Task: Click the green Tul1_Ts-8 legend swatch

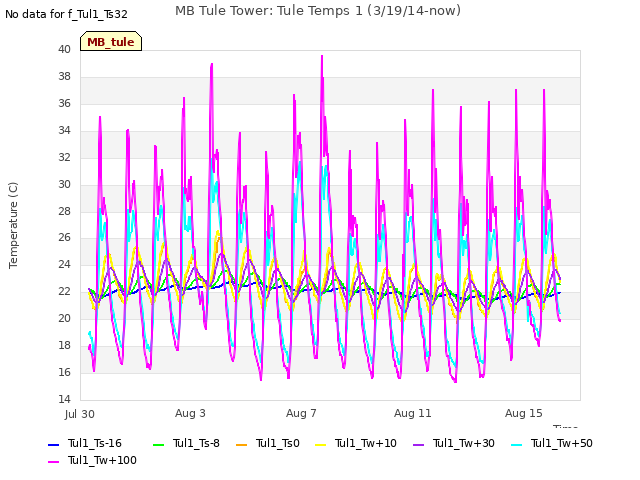Action: 158,444
